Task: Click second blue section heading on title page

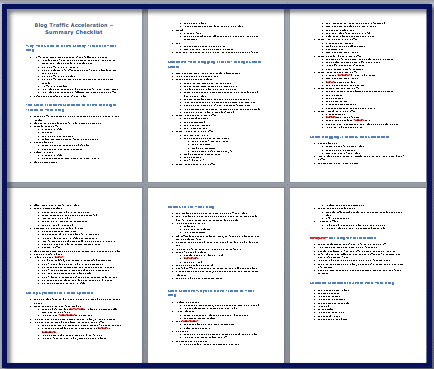Action: pyautogui.click(x=71, y=107)
